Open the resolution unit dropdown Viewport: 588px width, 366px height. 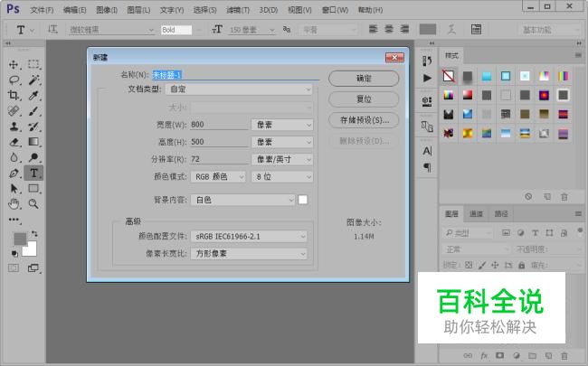point(282,160)
